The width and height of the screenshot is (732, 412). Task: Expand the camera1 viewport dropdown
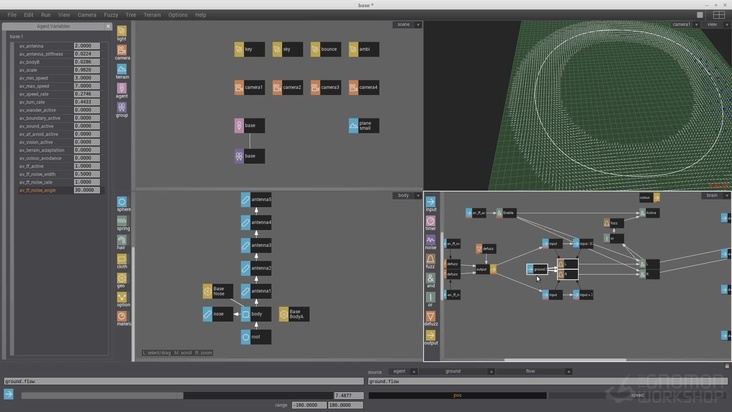point(695,24)
